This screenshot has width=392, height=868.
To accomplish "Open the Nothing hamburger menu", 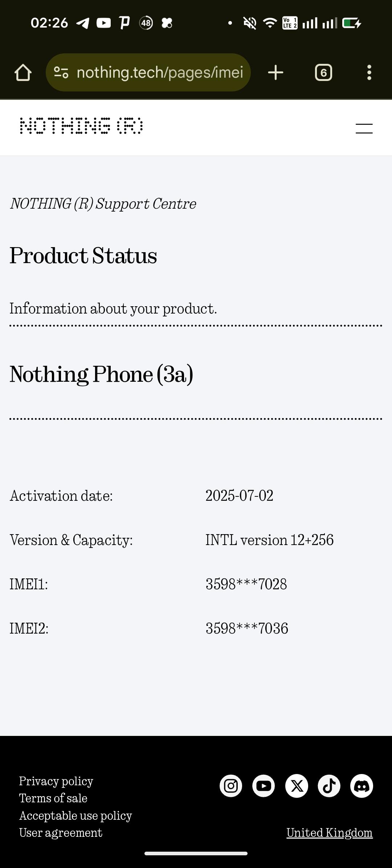I will (364, 128).
